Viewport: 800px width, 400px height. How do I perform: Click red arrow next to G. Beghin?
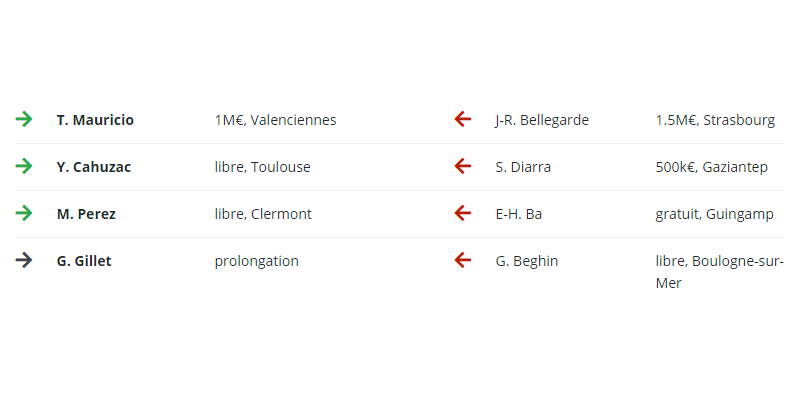463,260
